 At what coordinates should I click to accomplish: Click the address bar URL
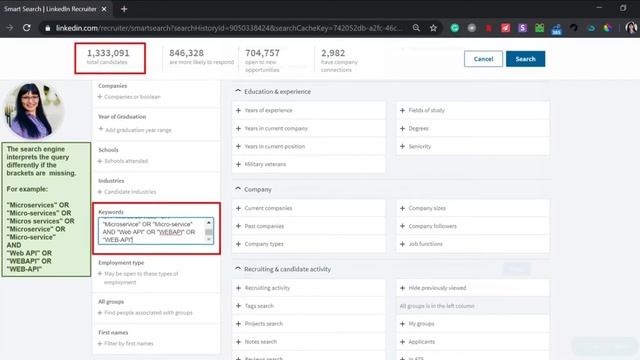click(229, 28)
